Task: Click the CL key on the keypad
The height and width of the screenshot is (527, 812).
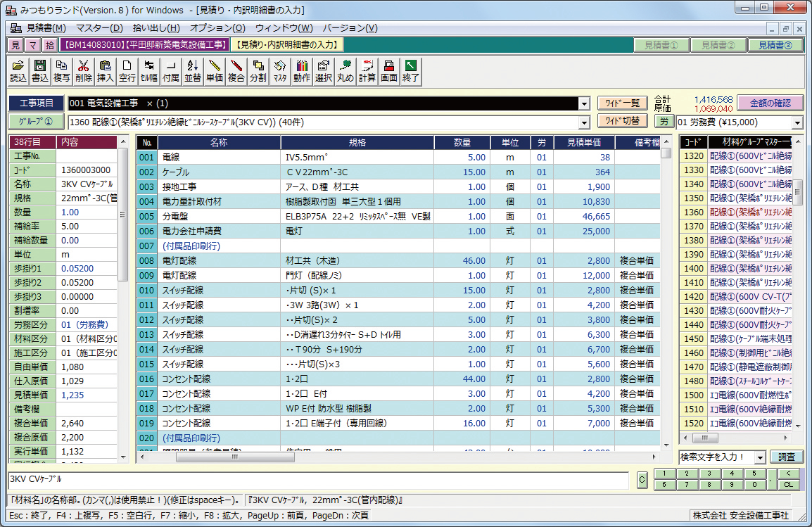Action: pos(788,485)
